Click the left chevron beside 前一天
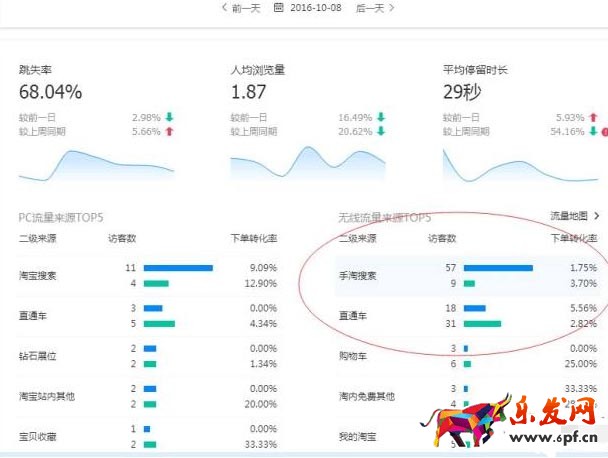 (223, 8)
